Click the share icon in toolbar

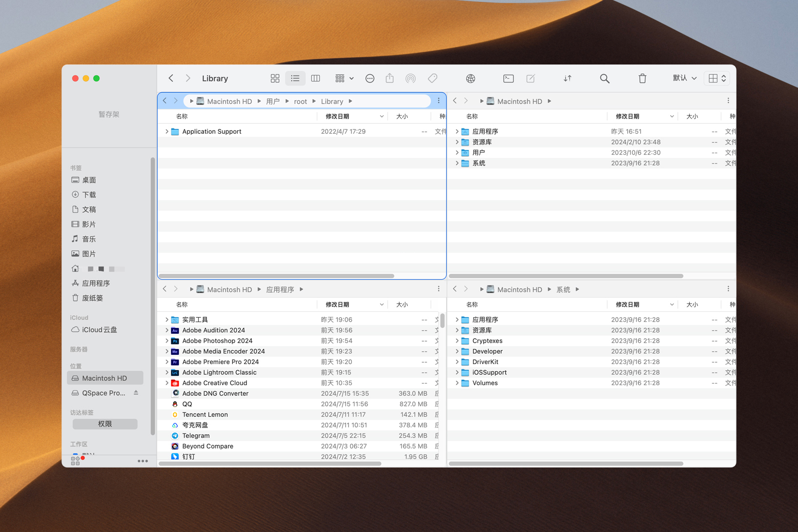[389, 79]
